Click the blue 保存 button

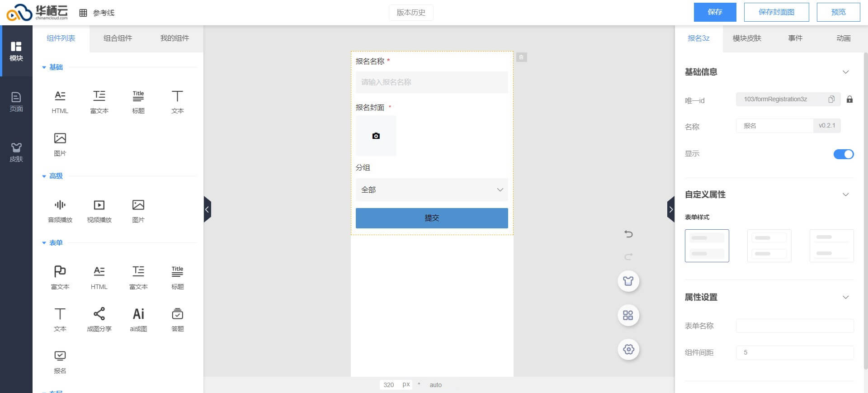(715, 12)
